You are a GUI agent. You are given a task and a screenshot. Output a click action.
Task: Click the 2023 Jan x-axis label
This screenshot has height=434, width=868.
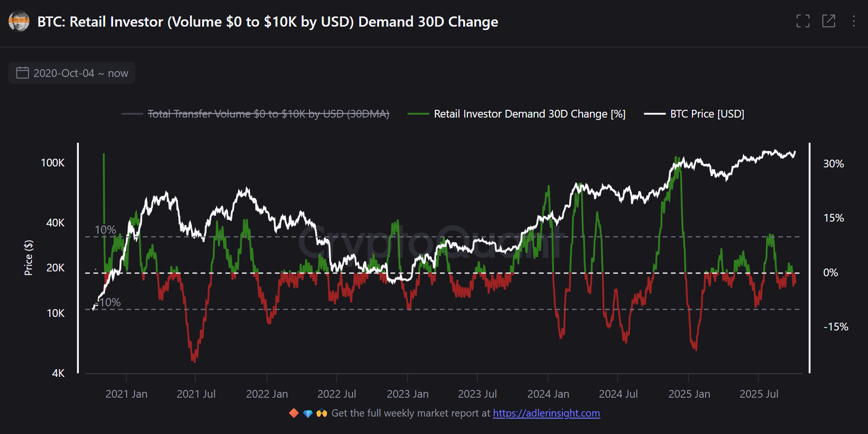pos(407,394)
